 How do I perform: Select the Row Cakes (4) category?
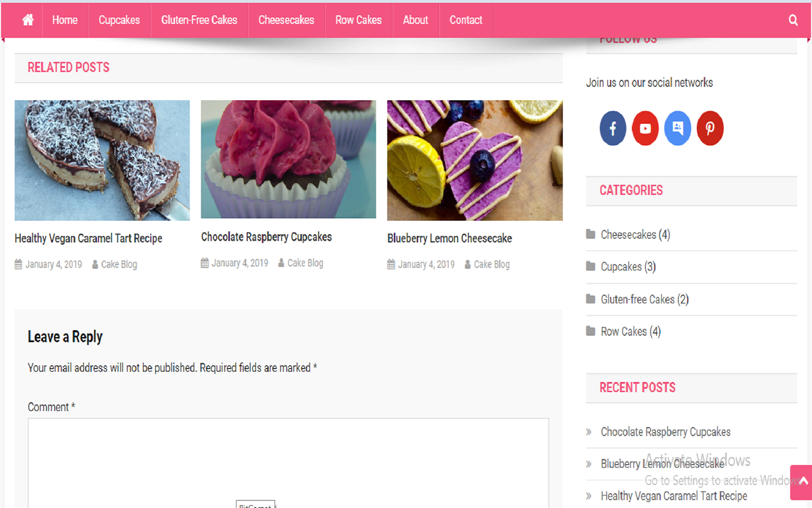631,332
